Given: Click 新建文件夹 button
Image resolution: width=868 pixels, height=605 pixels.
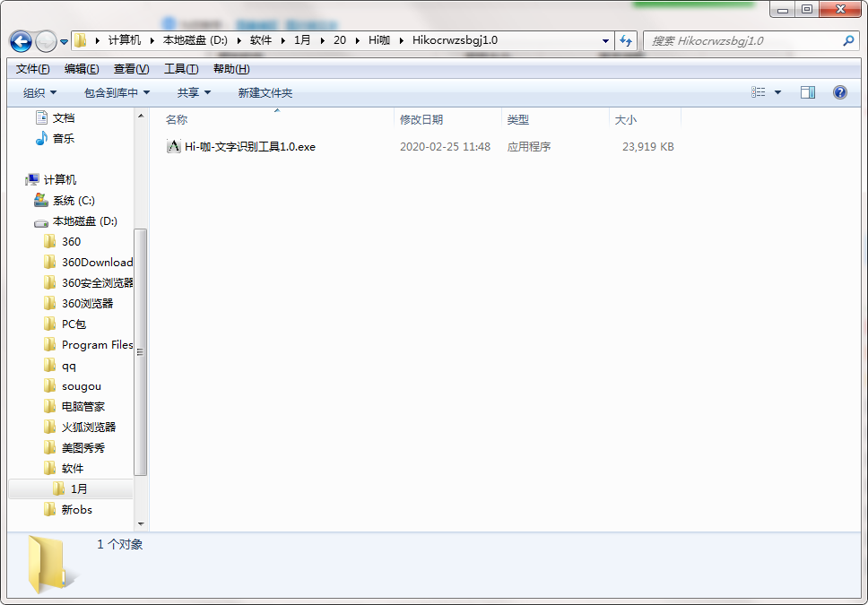Looking at the screenshot, I should pyautogui.click(x=265, y=92).
